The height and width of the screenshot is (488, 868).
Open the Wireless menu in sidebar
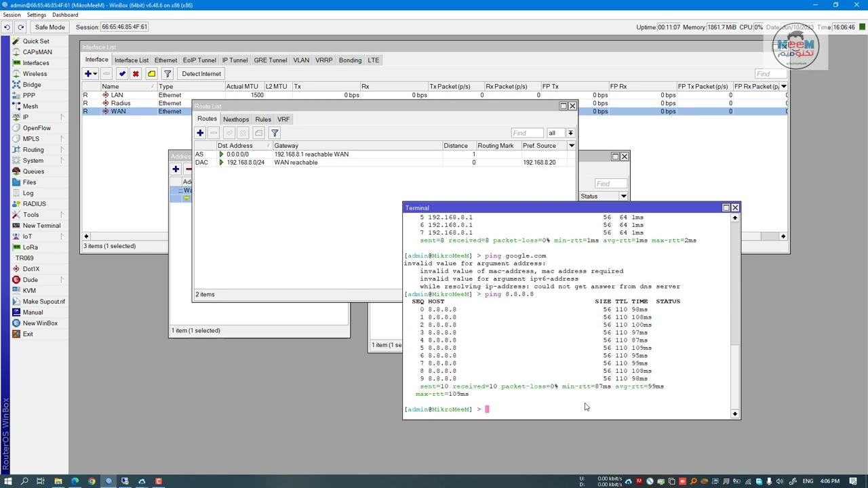pos(35,74)
